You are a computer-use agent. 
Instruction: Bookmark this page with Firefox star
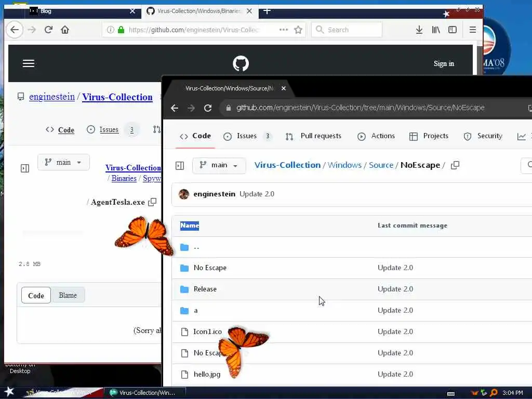tap(298, 30)
